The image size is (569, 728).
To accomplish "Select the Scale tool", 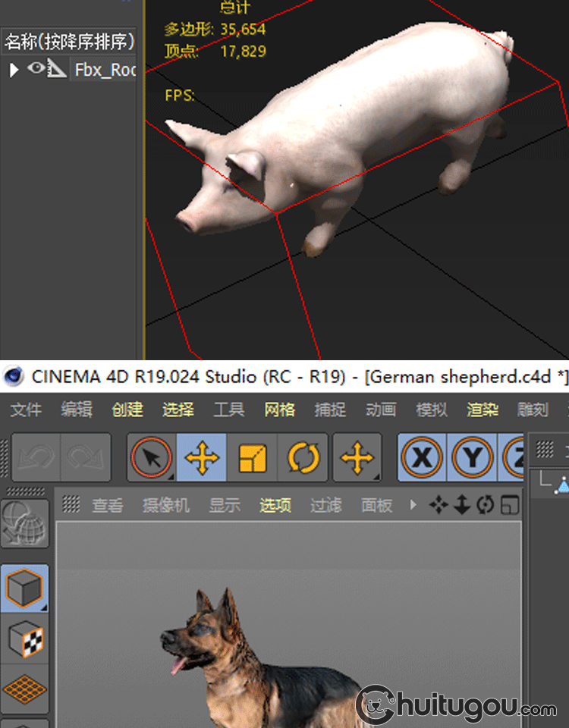I will click(x=252, y=457).
